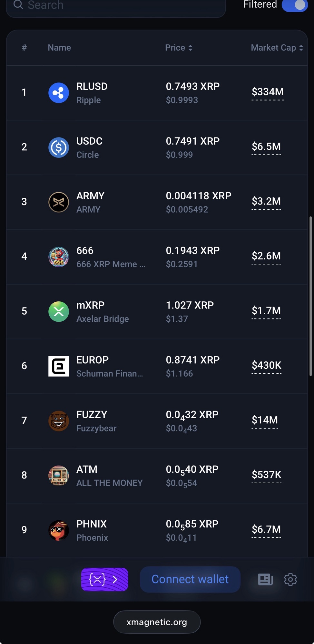
Task: Click the Connect wallet button
Action: click(190, 580)
